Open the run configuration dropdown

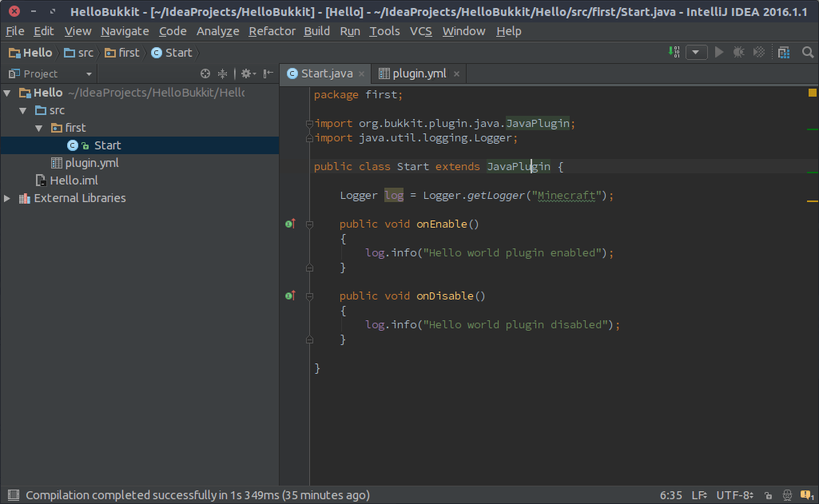pyautogui.click(x=697, y=52)
